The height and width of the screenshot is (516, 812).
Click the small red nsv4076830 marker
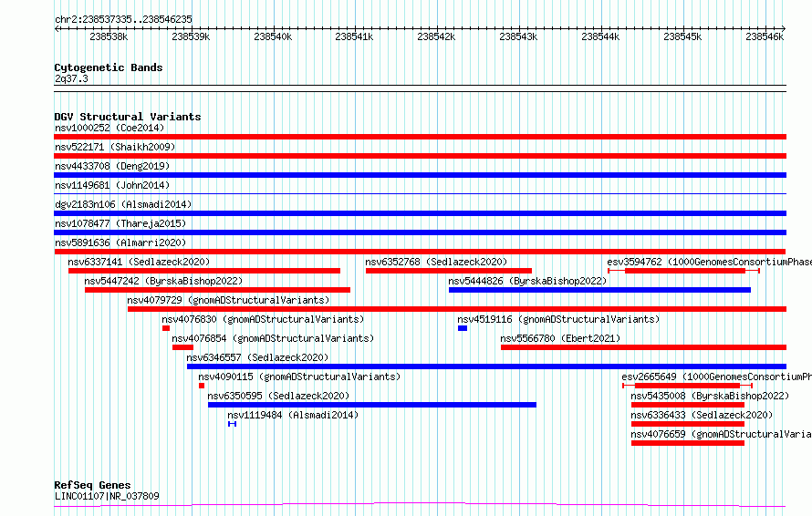point(166,328)
